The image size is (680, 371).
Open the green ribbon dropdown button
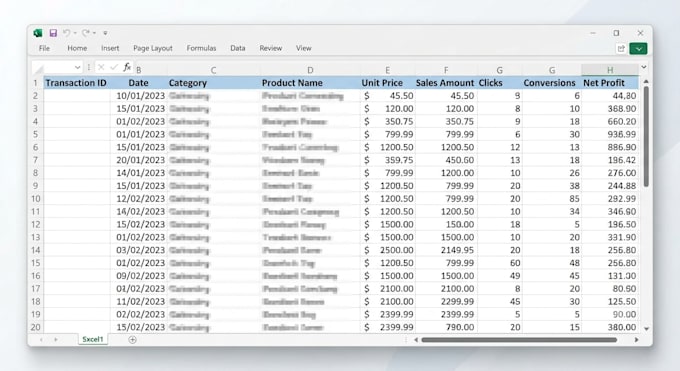(638, 49)
